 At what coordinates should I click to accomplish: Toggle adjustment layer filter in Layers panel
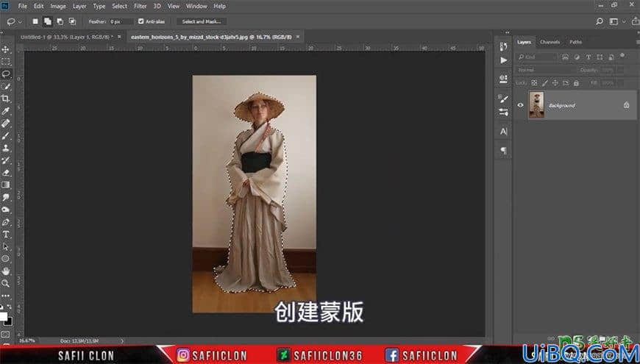point(577,57)
